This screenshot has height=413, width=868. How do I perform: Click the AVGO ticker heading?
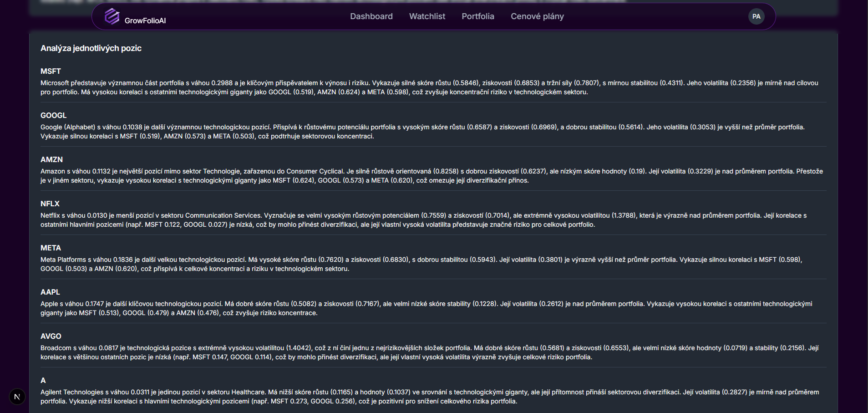(51, 337)
